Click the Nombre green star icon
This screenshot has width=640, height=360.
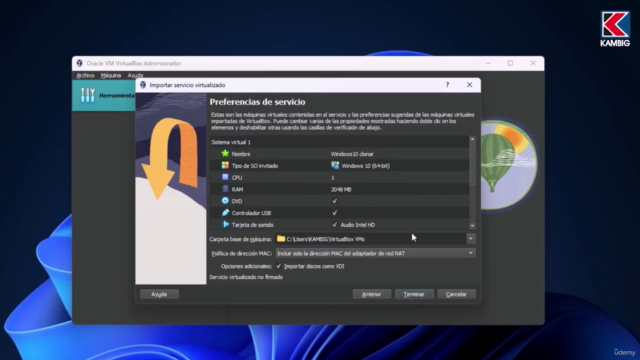point(225,153)
